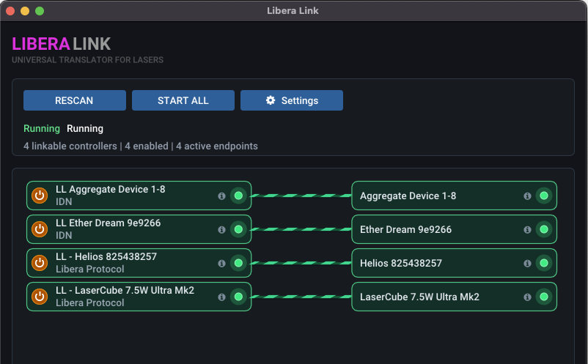Screen dimensions: 588x364
Task: Minimize window with the yellow button
Action: (25, 11)
